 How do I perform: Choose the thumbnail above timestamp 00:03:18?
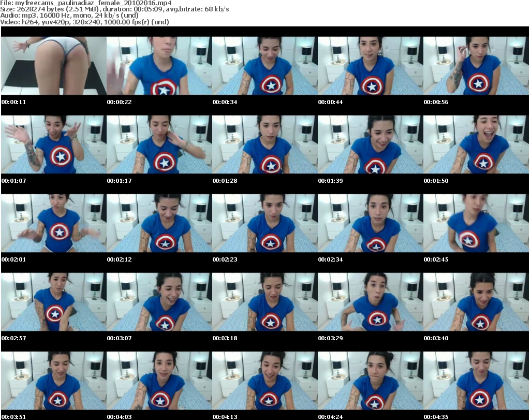coord(264,302)
